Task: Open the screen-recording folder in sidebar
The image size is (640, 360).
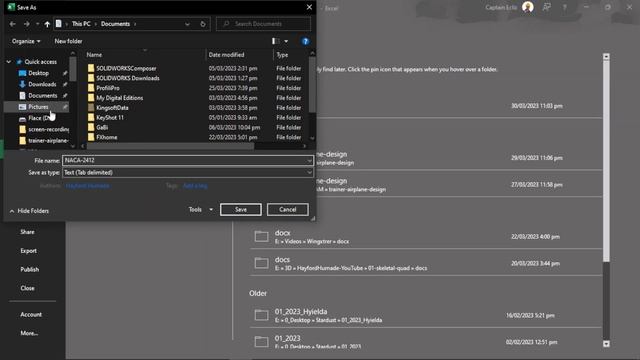Action: click(x=44, y=129)
